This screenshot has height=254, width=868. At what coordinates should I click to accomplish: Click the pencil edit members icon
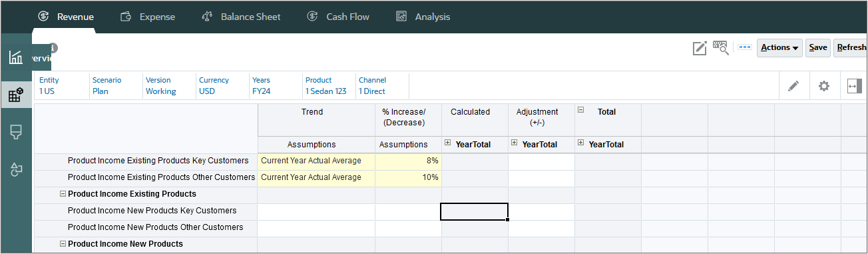click(793, 86)
